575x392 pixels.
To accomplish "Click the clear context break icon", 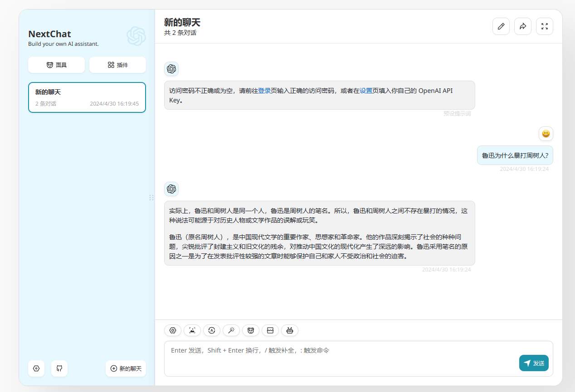I will pyautogui.click(x=270, y=330).
